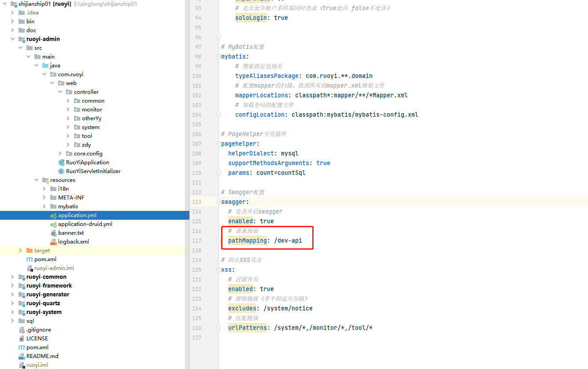Select the bin folder in tree
588x369 pixels.
click(x=30, y=22)
